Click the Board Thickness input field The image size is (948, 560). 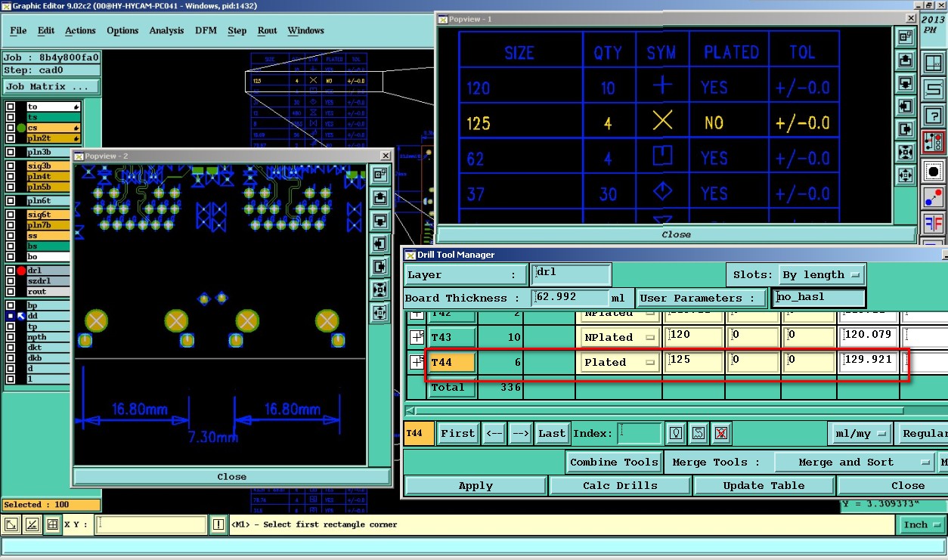coord(571,297)
